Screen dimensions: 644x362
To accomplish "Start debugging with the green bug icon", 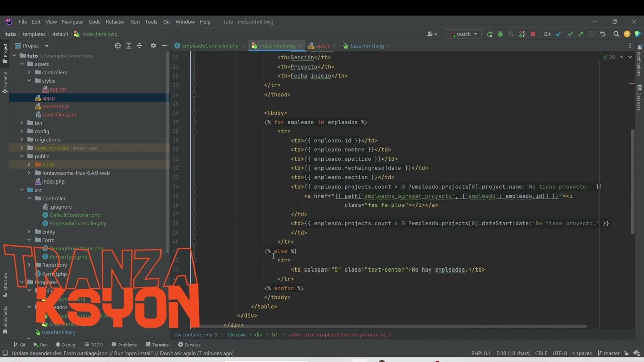I will coord(500,34).
